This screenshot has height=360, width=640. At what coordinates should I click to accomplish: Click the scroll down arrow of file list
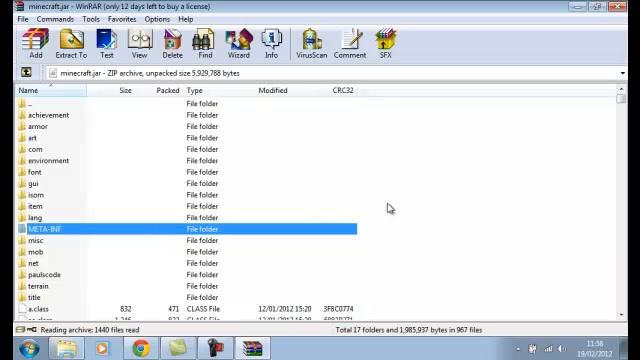621,315
